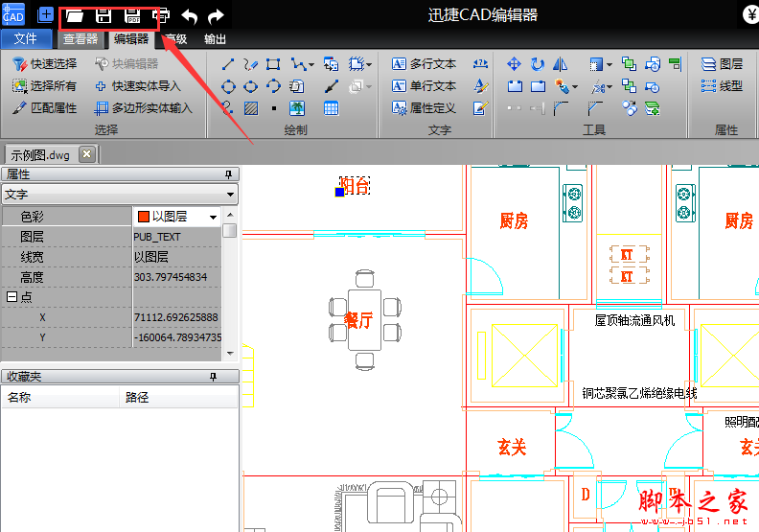Click the 路径 column header in 收藏夹
The image size is (759, 532).
(178, 398)
